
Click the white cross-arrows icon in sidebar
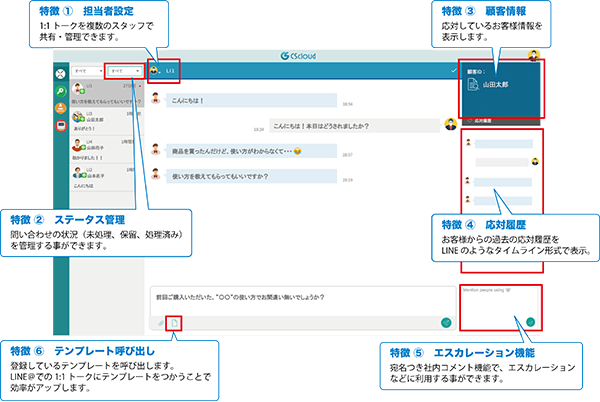(x=60, y=74)
